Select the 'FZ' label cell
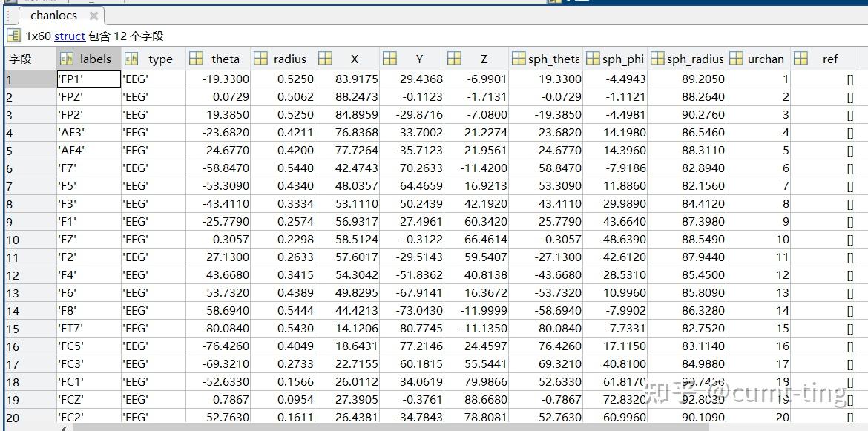Screen dimensions: 868x431 point(88,240)
